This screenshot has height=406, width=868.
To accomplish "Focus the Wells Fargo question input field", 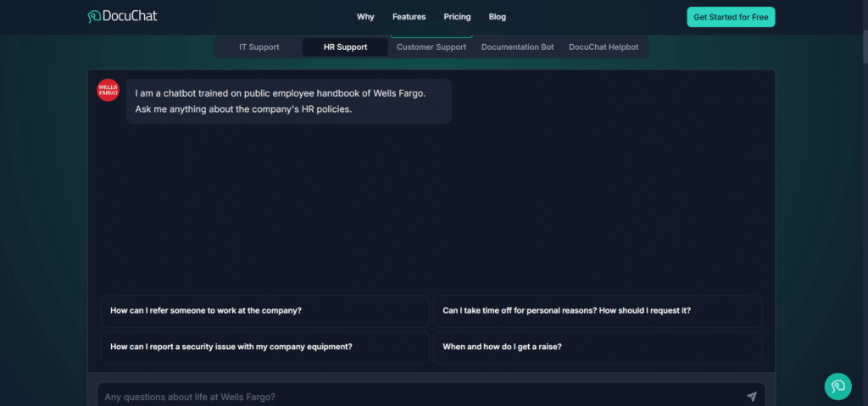I will (x=415, y=397).
